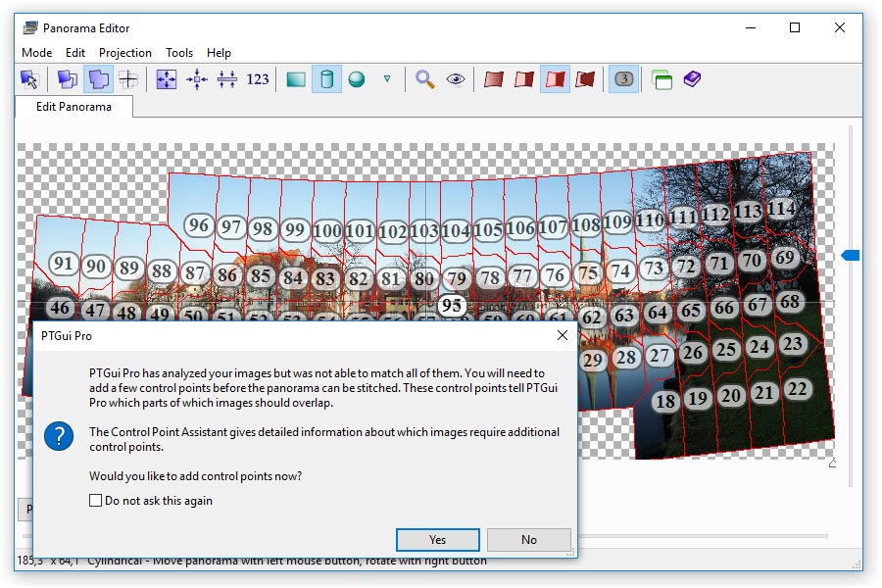Viewport: 882px width, 588px height.
Task: Toggle the show seams mode icon
Action: click(98, 79)
